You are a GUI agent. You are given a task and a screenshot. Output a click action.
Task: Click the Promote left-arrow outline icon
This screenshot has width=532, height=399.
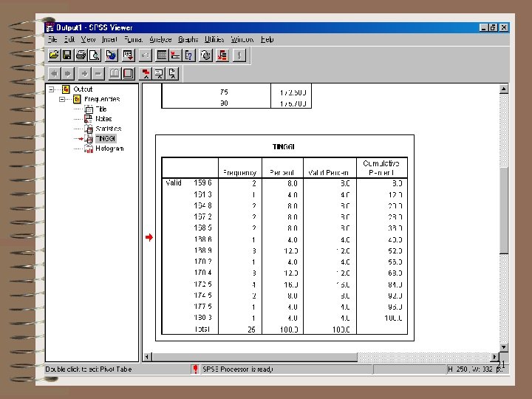(54, 73)
